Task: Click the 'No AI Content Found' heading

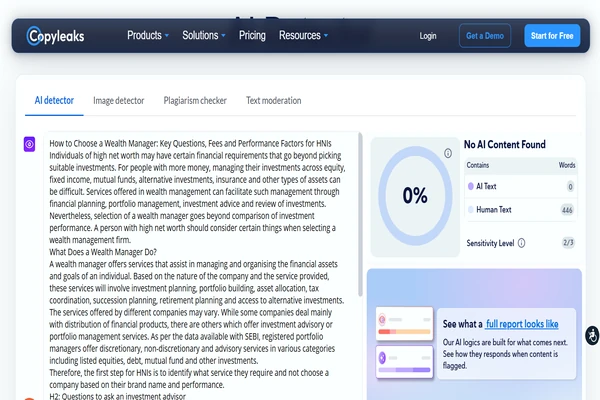Action: 505,145
